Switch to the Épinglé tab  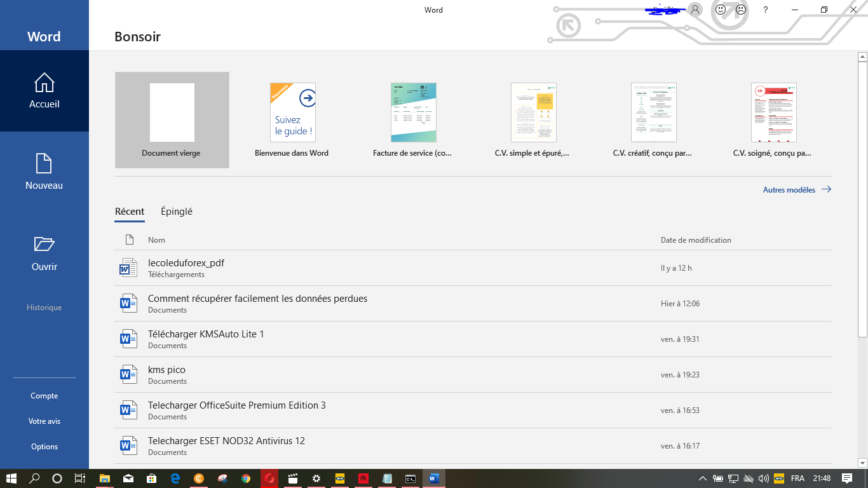[x=176, y=211]
